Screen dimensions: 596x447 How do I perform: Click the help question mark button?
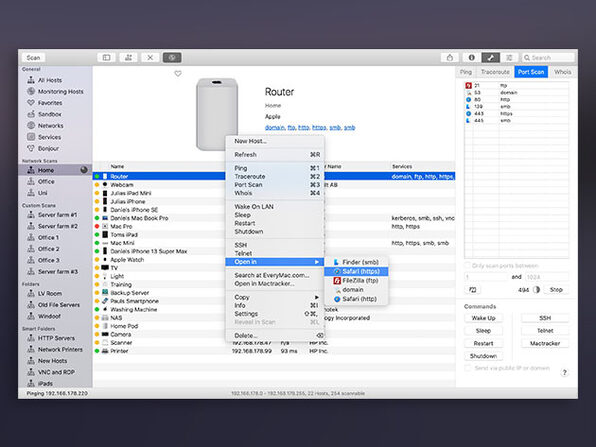pos(564,372)
